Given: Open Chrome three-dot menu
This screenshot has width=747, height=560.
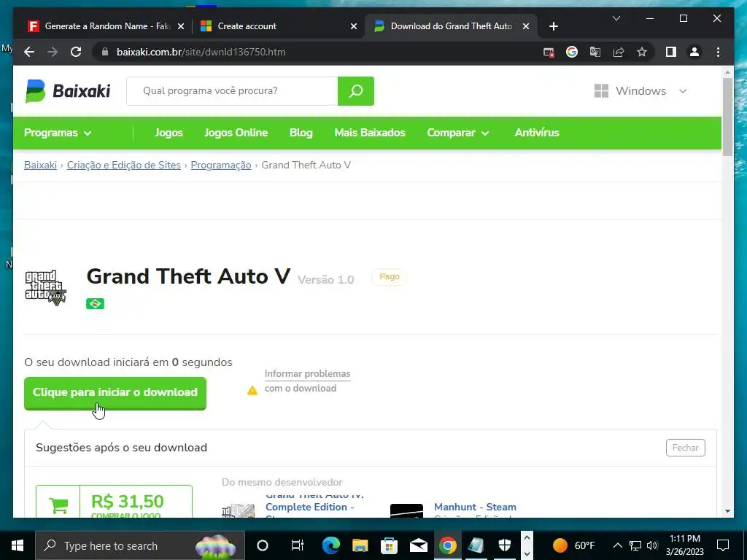Looking at the screenshot, I should (718, 52).
